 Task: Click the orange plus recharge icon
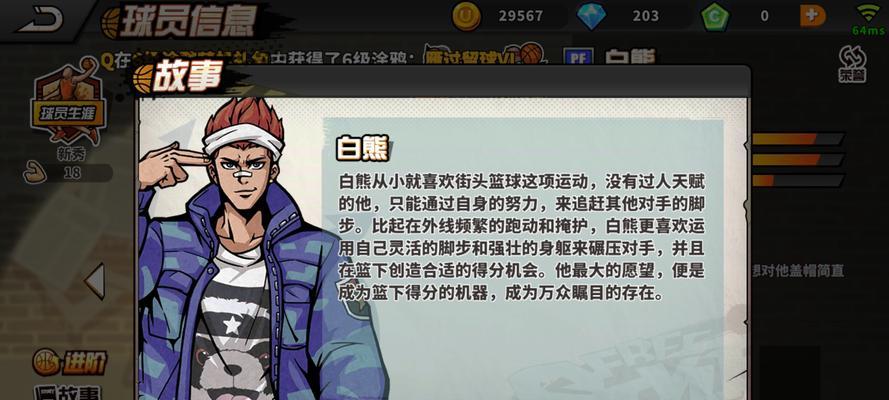coord(813,16)
